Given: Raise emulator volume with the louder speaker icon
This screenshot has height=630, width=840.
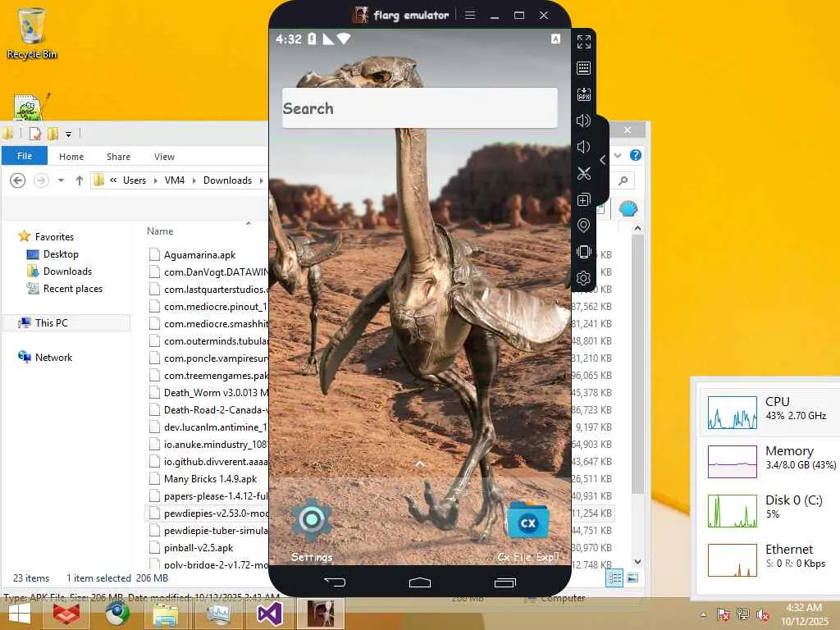Looking at the screenshot, I should [x=583, y=121].
